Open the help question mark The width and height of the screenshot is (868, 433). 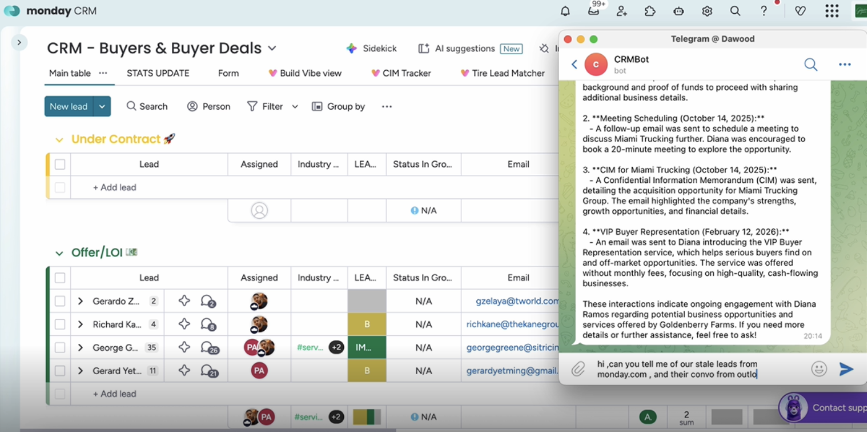(763, 11)
